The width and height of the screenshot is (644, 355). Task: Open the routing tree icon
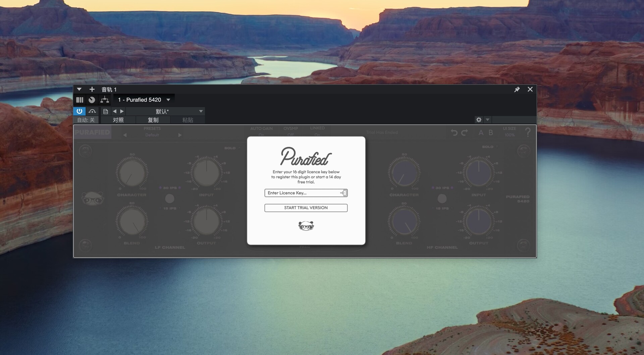[105, 100]
